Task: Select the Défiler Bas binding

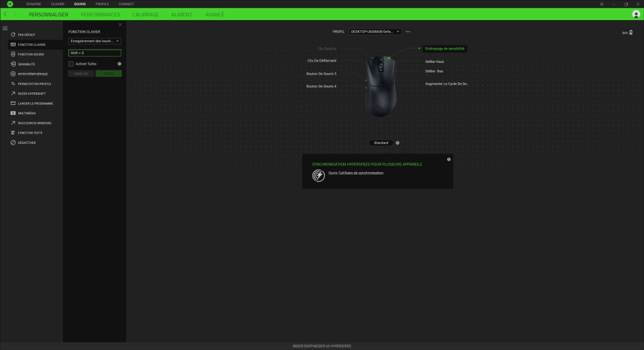Action: [x=434, y=71]
